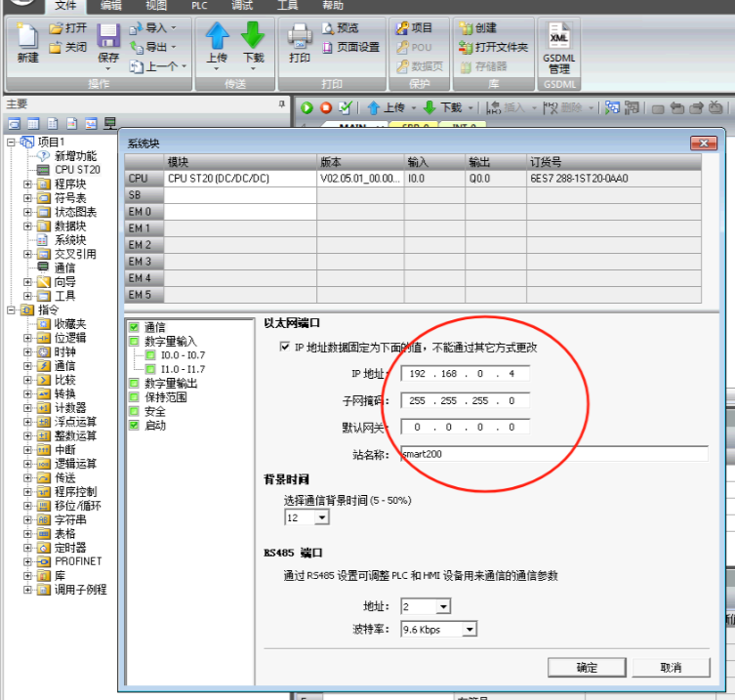The height and width of the screenshot is (700, 735).
Task: Click the green Run PLC toolbar icon
Action: [307, 107]
